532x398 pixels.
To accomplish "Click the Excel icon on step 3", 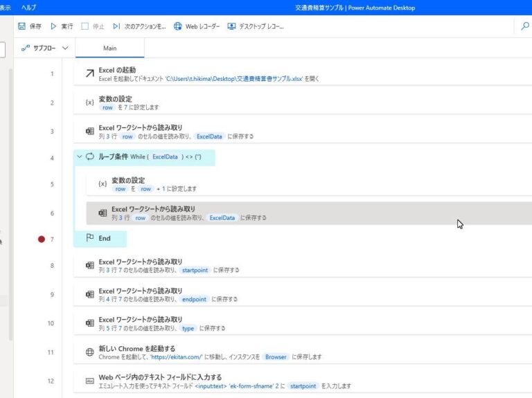I will coord(89,132).
